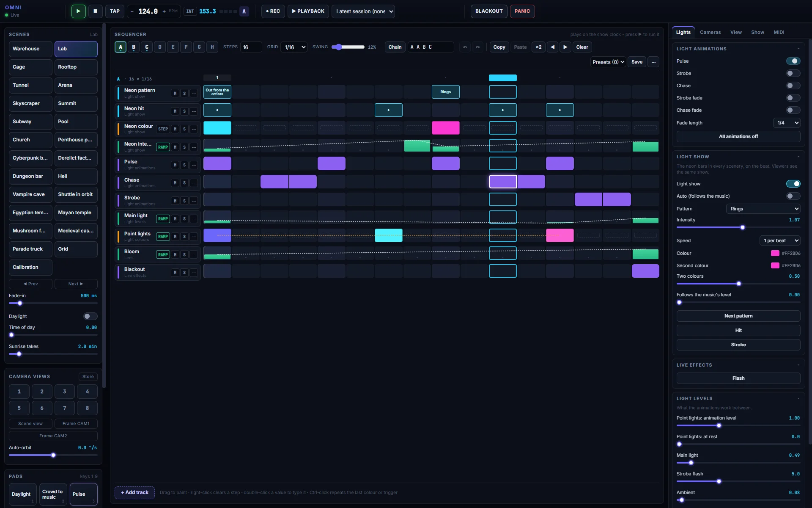Toggle the Light show switch
The width and height of the screenshot is (812, 508).
pyautogui.click(x=793, y=184)
